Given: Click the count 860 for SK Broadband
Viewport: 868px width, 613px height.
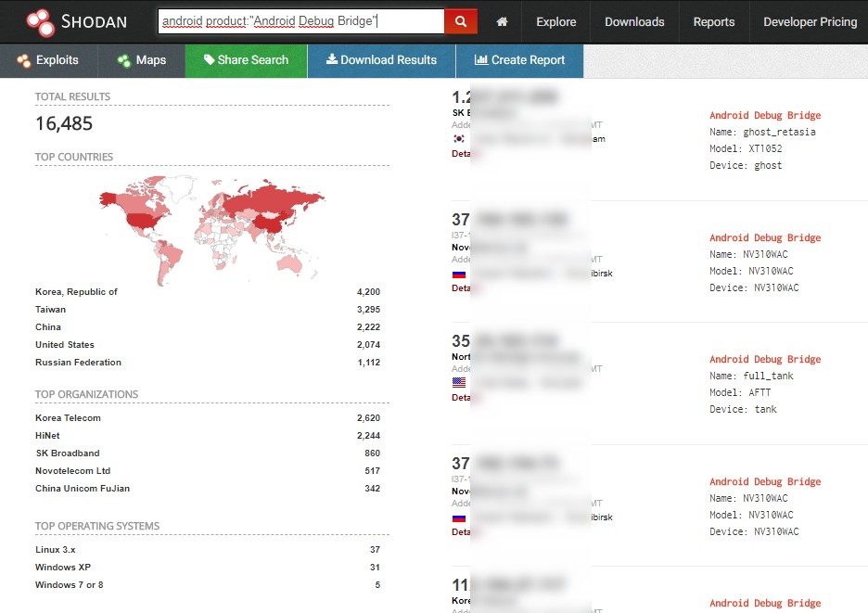Looking at the screenshot, I should (x=373, y=453).
